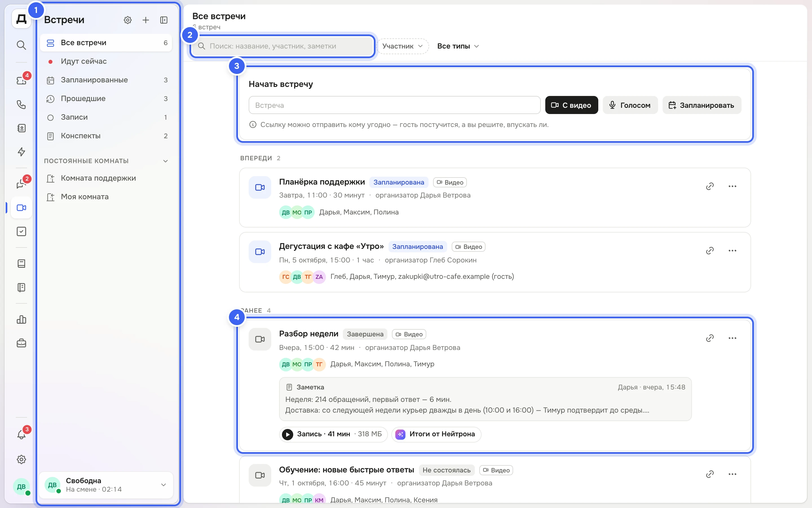
Task: Select Все встречи in sidebar
Action: [x=106, y=43]
